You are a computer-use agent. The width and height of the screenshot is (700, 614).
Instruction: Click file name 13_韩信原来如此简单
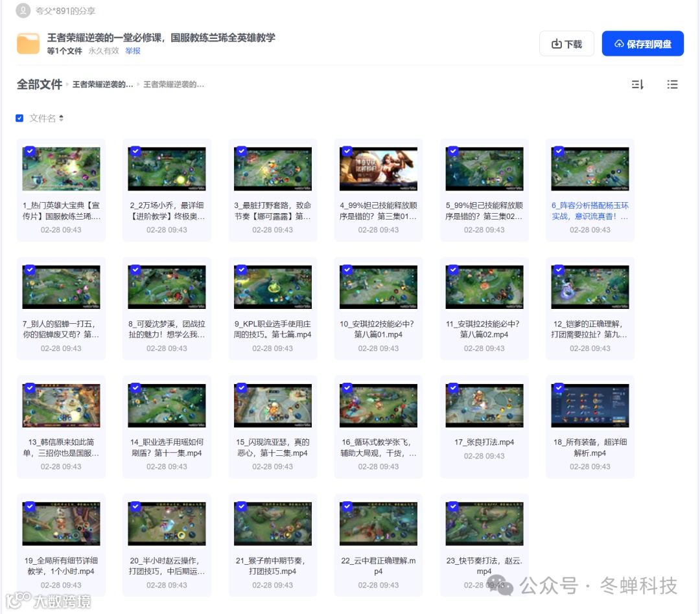(61, 448)
